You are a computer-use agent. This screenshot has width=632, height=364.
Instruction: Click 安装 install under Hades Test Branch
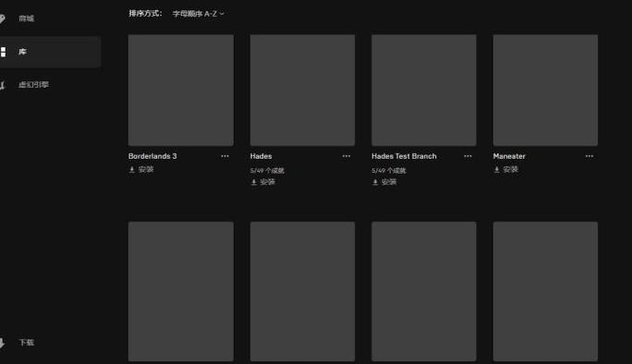(384, 182)
